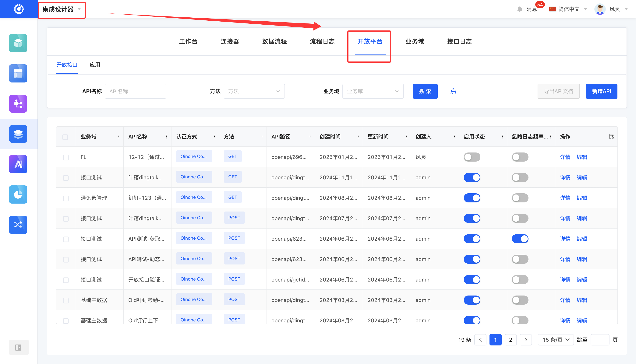Open the teal cube sidebar icon
The image size is (636, 364).
coord(18,43)
